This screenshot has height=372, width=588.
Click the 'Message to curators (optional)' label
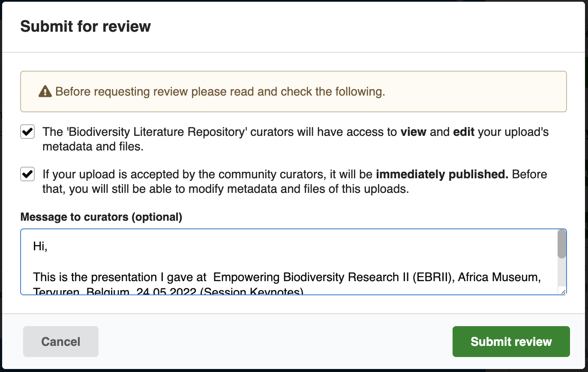tap(101, 217)
